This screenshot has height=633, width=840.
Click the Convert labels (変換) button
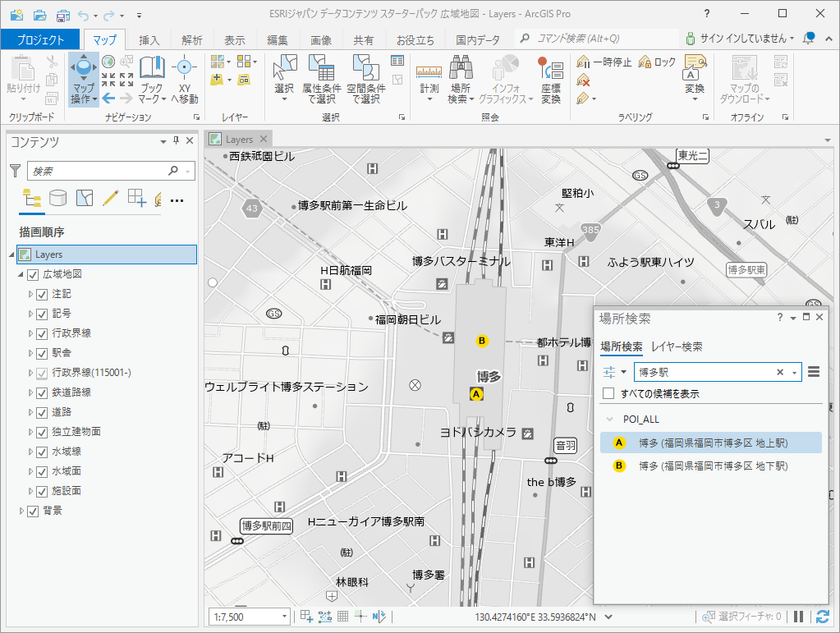click(x=695, y=78)
